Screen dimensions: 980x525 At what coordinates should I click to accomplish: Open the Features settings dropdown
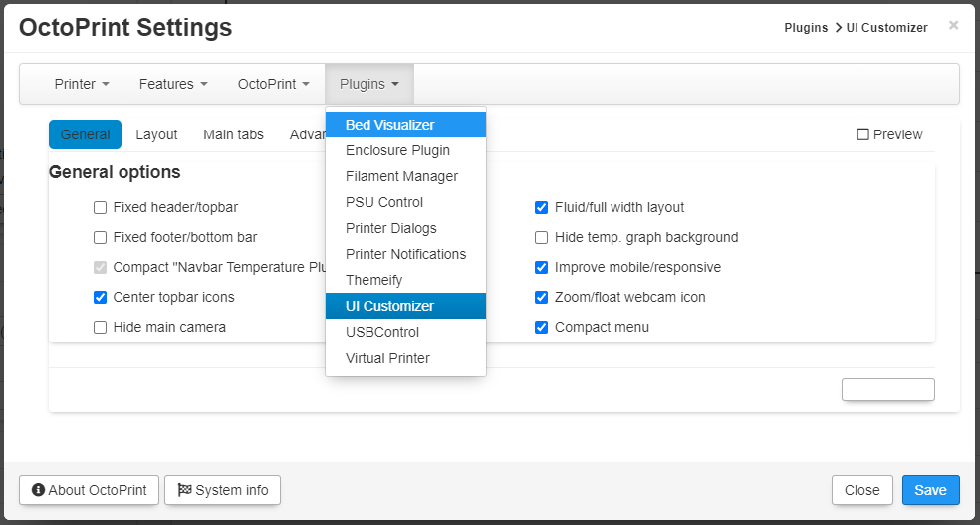[x=173, y=84]
